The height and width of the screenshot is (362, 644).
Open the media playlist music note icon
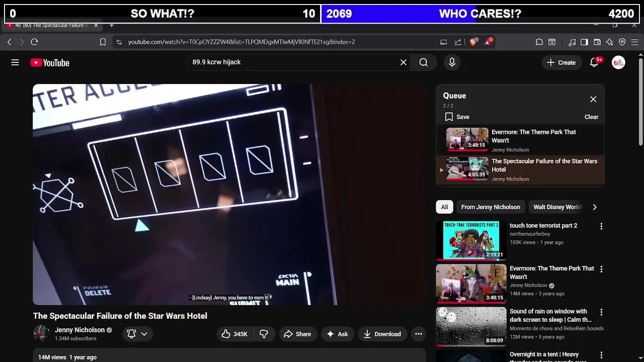click(x=572, y=42)
